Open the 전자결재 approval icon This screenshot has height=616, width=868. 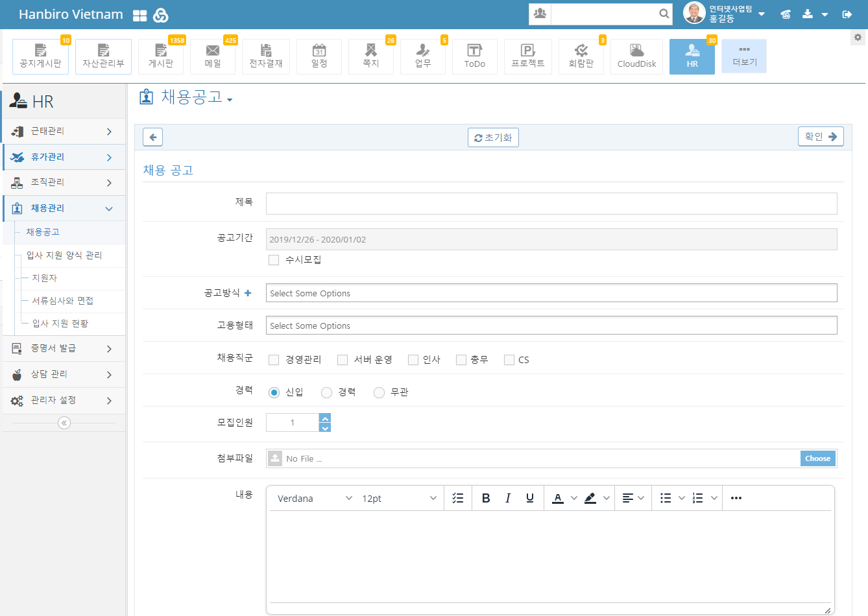(266, 56)
